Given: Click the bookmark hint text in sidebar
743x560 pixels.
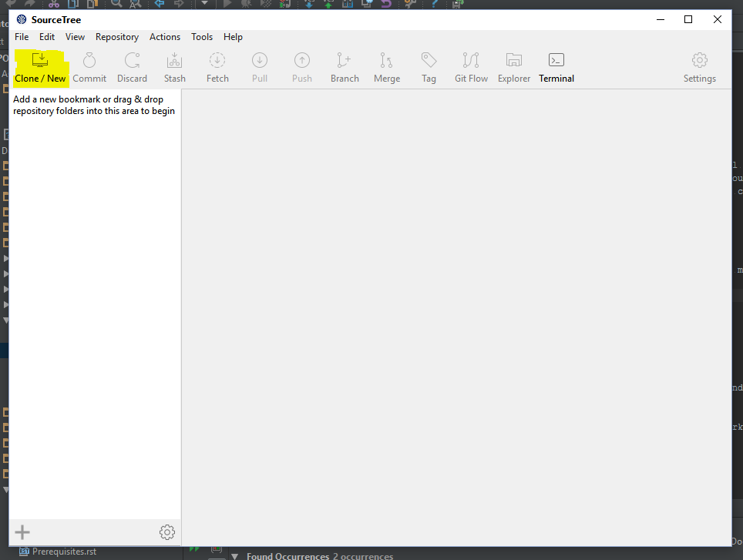Looking at the screenshot, I should (94, 105).
